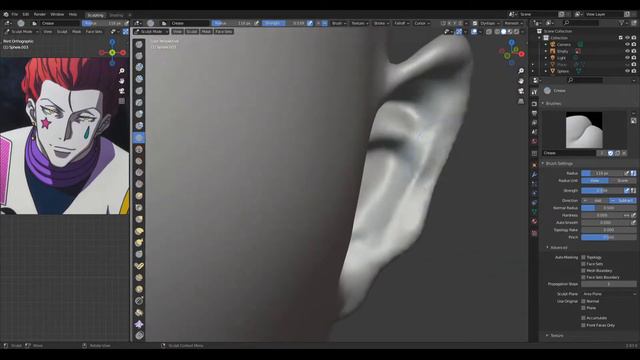Open the Modifiers wrench properties tab
The image size is (640, 360).
click(x=534, y=174)
